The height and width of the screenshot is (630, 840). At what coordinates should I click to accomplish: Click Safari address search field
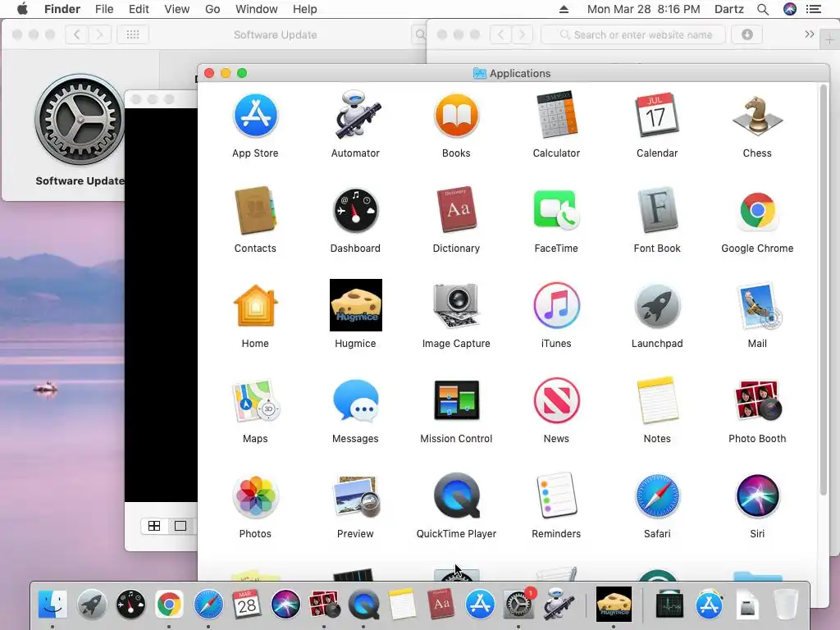tap(633, 34)
